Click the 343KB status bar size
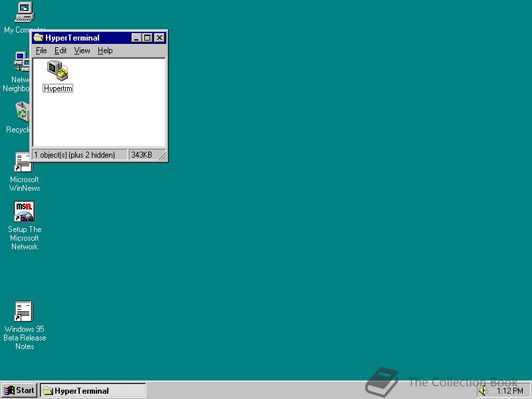 click(x=142, y=155)
